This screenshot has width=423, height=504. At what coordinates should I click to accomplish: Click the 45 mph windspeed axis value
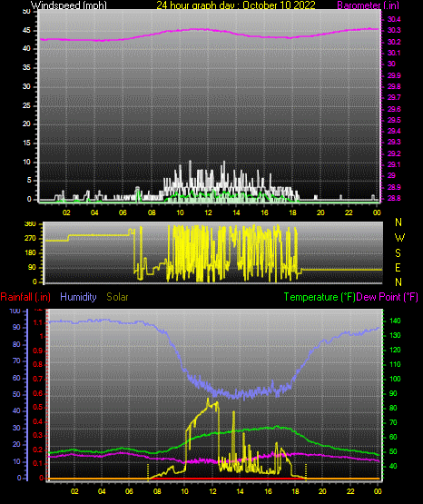(26, 31)
